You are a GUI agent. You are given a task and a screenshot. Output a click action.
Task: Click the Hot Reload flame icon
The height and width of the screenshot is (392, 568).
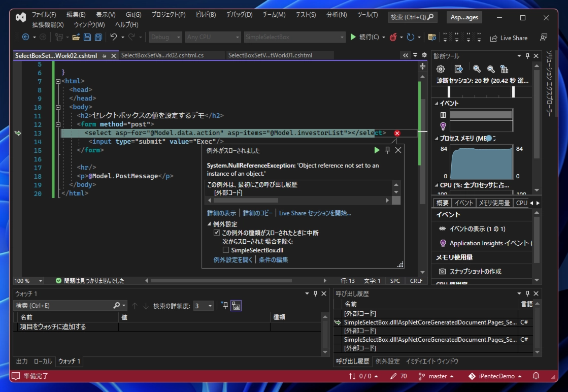[393, 37]
